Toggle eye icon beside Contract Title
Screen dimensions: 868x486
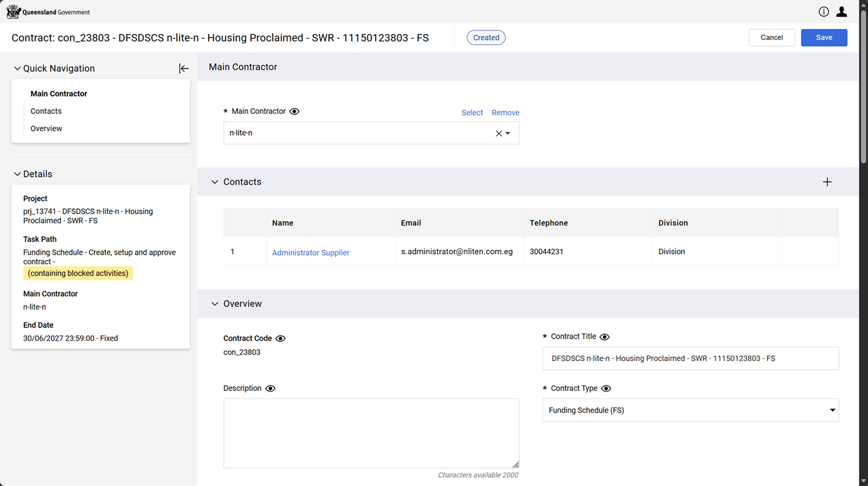coord(605,337)
